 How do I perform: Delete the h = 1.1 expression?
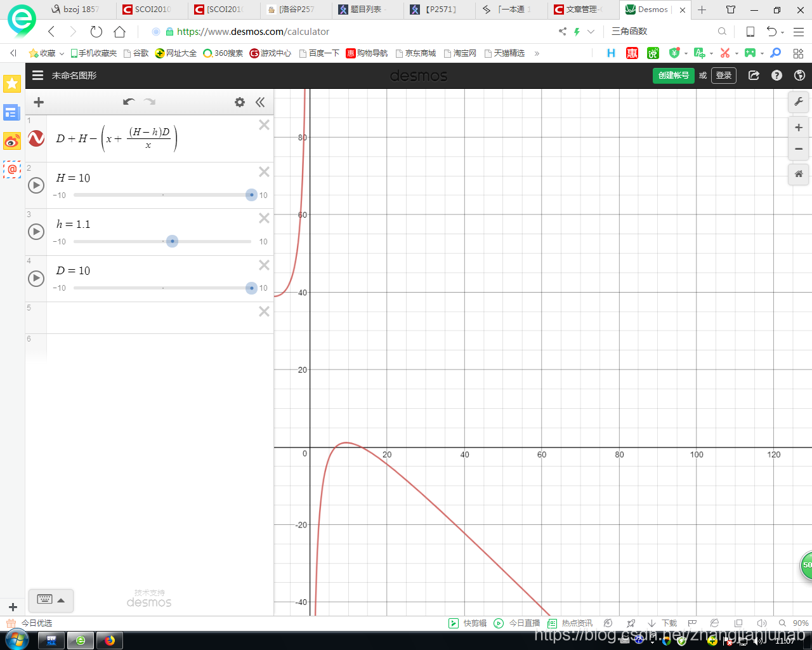pos(265,218)
